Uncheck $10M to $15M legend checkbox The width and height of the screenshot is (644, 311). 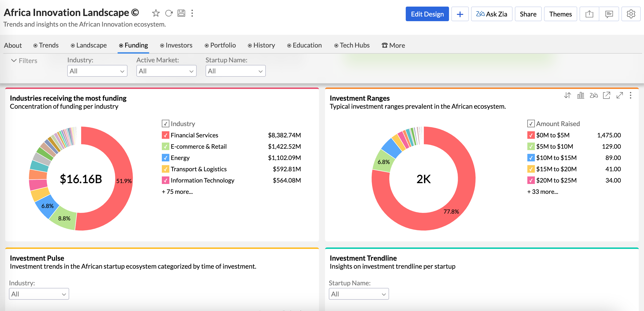[531, 158]
